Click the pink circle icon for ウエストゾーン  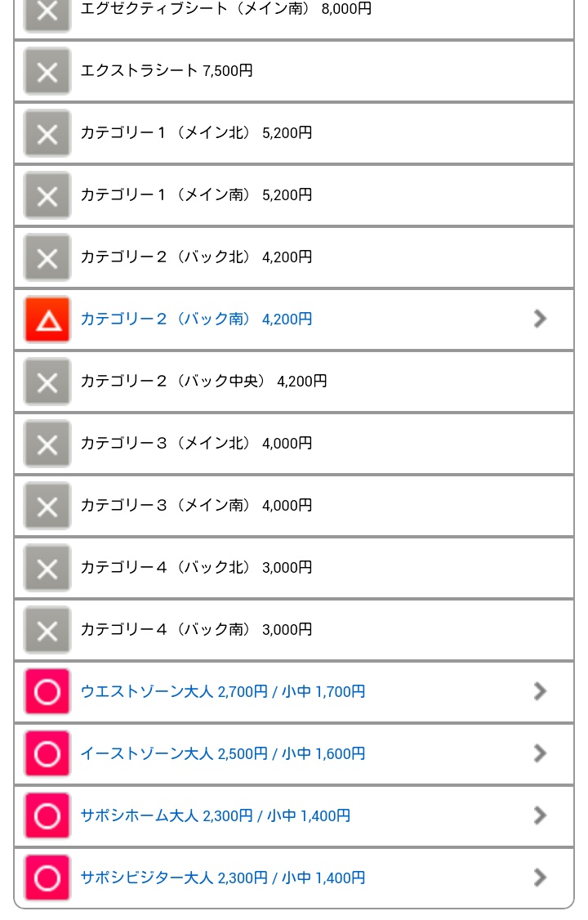click(47, 691)
